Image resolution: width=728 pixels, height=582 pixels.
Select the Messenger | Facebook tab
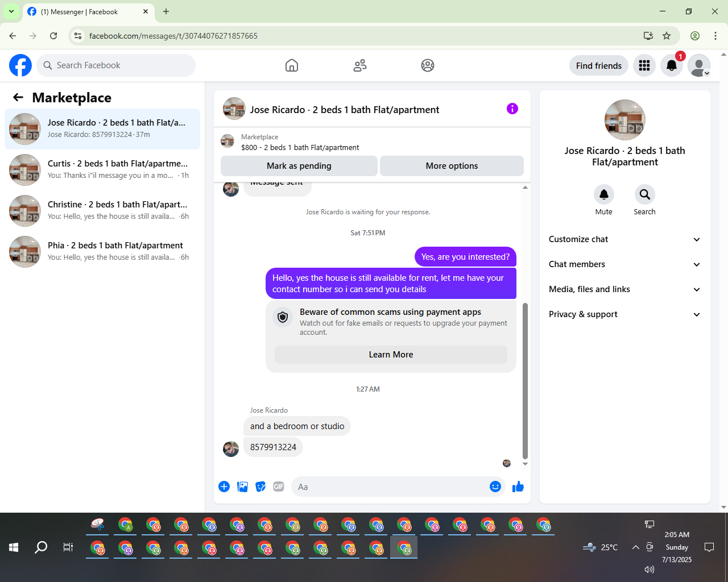88,11
